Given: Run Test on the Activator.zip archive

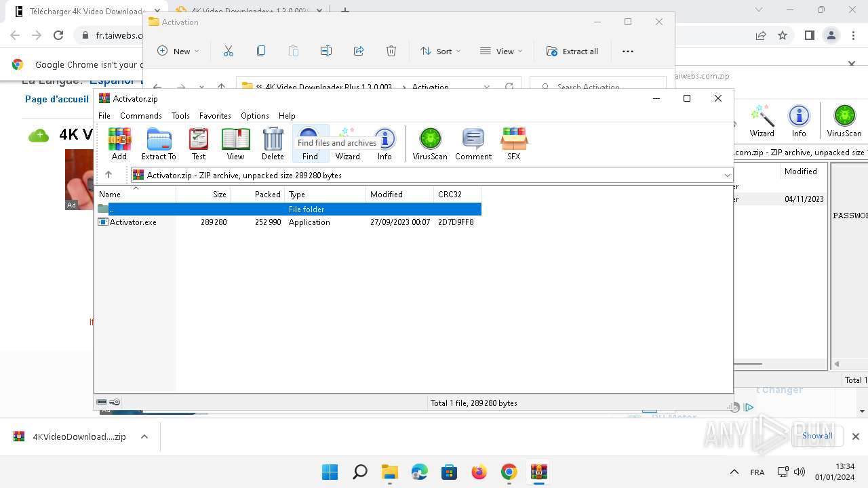Looking at the screenshot, I should pos(199,144).
